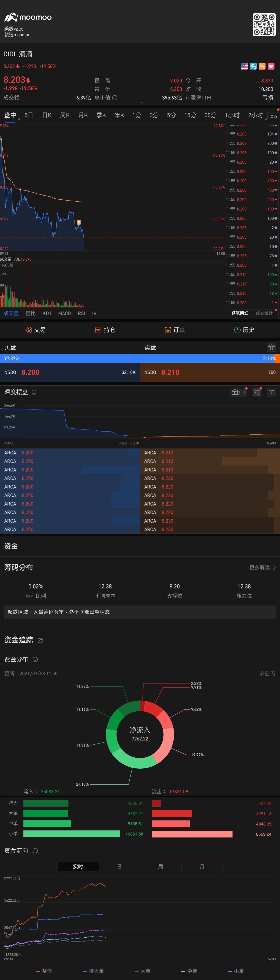Select the RSI indicator
The height and width of the screenshot is (980, 280).
point(81,313)
